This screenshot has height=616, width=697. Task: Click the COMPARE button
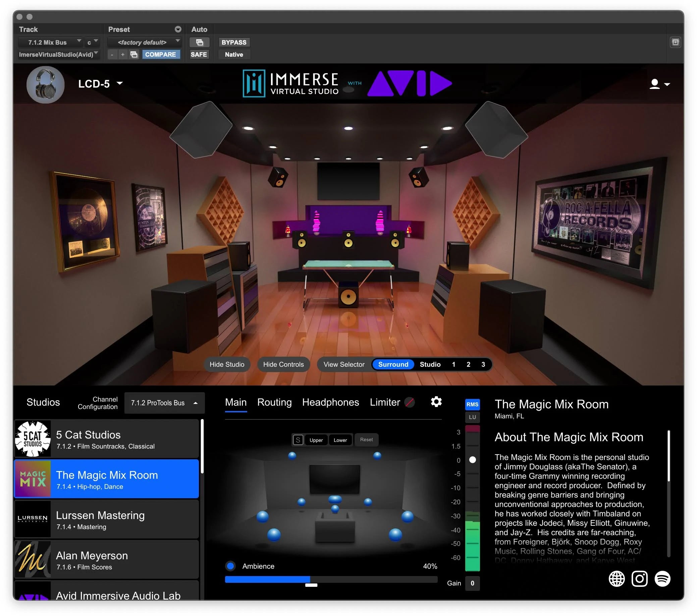pos(161,54)
